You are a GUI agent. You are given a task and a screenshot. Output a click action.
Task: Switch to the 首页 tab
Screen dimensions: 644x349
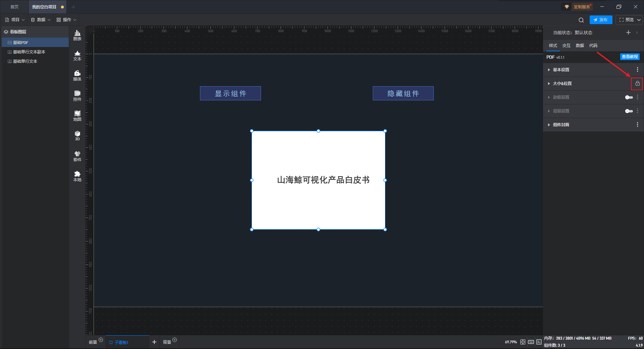pyautogui.click(x=14, y=7)
